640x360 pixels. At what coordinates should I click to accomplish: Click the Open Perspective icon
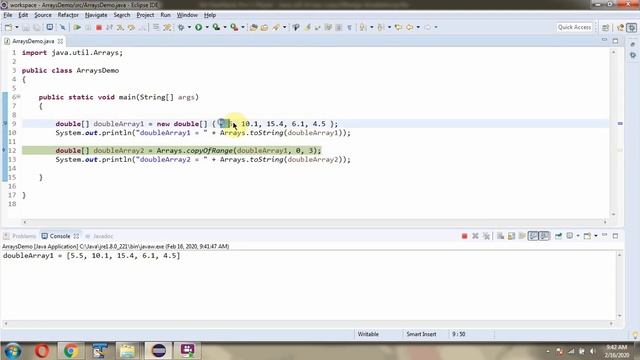[x=606, y=27]
